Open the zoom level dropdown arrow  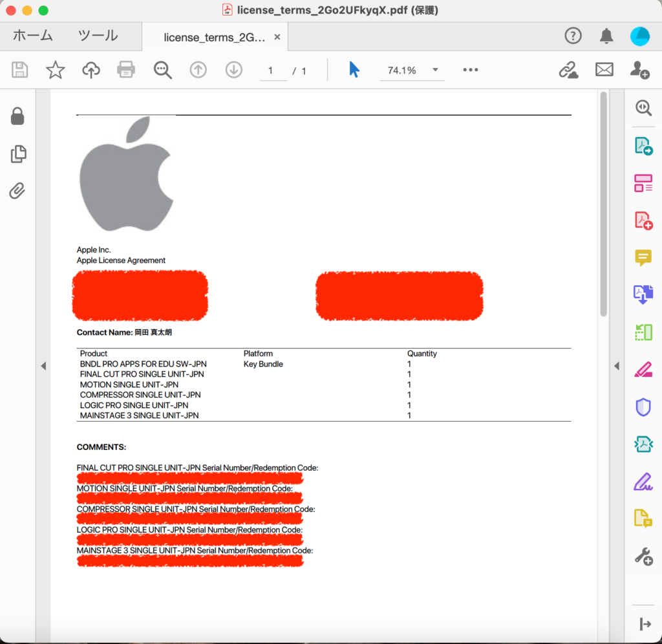tap(435, 70)
